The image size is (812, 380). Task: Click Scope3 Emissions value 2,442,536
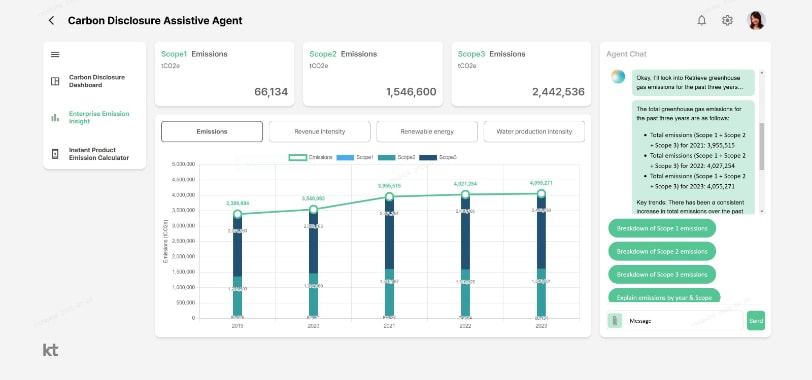(x=558, y=92)
